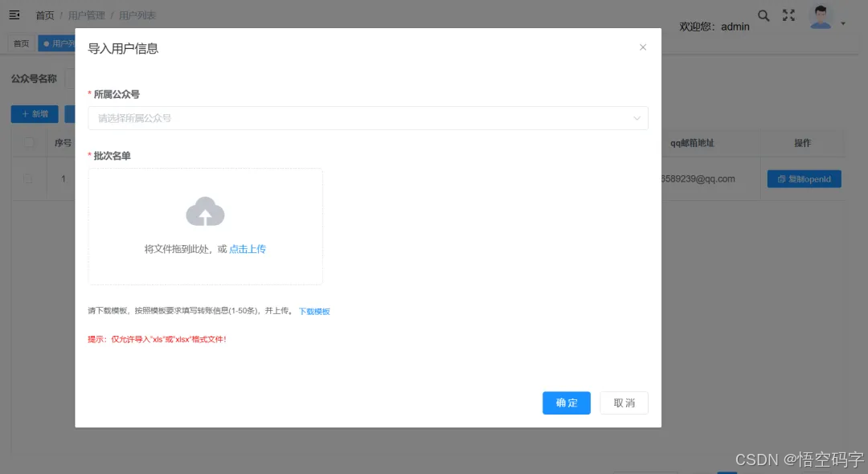Close the 导入用户信息 dialog with X
The height and width of the screenshot is (474, 868).
point(643,47)
